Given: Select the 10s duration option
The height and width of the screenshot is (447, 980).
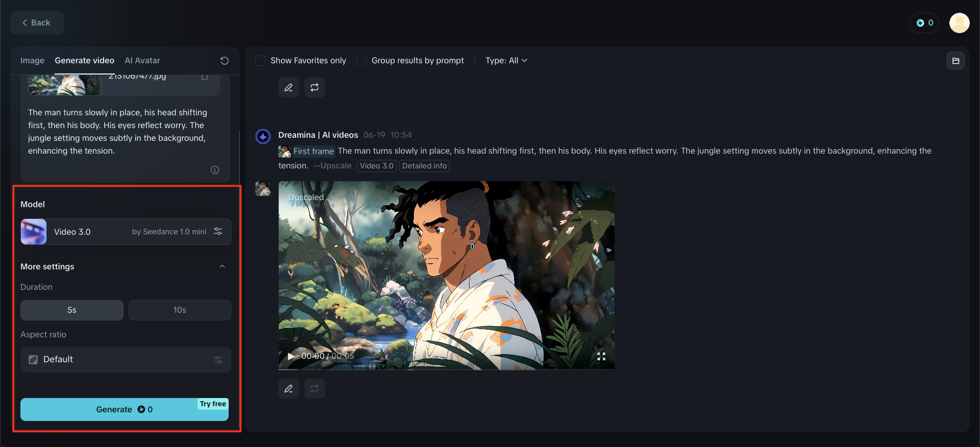Looking at the screenshot, I should 180,310.
